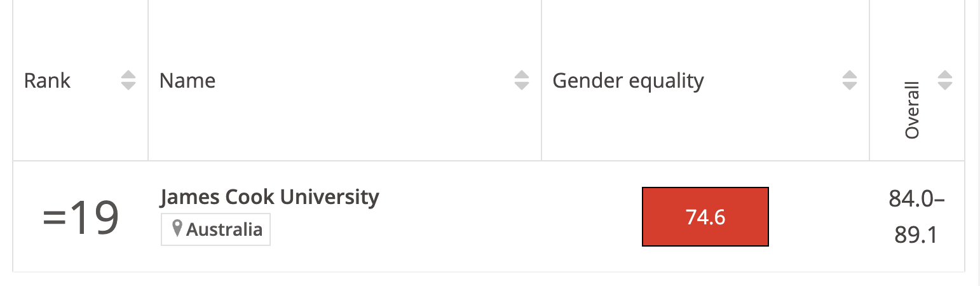Click the =19 rank value
This screenshot has width=980, height=286.
tap(81, 217)
